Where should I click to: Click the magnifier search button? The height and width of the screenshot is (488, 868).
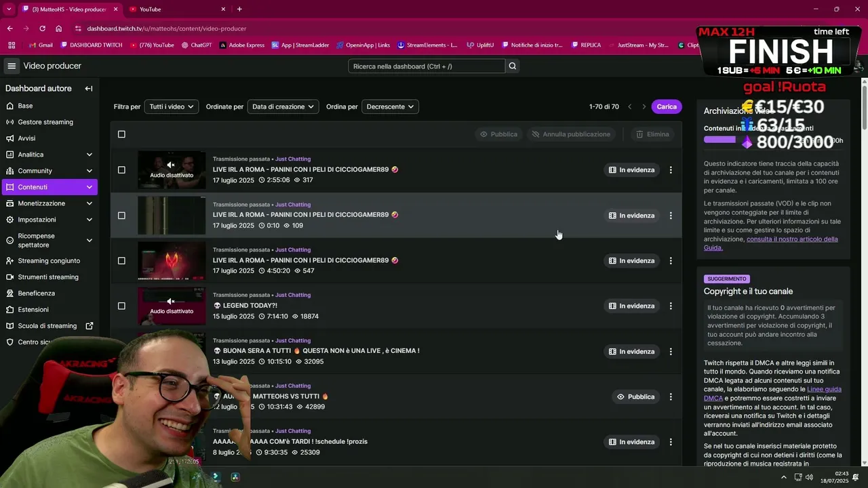pyautogui.click(x=513, y=66)
